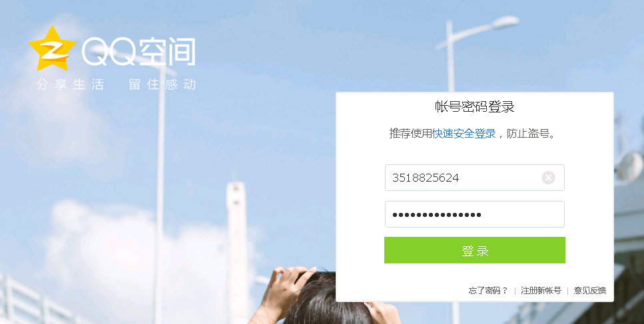Clear the account number with the X icon
The width and height of the screenshot is (644, 324).
(x=548, y=178)
